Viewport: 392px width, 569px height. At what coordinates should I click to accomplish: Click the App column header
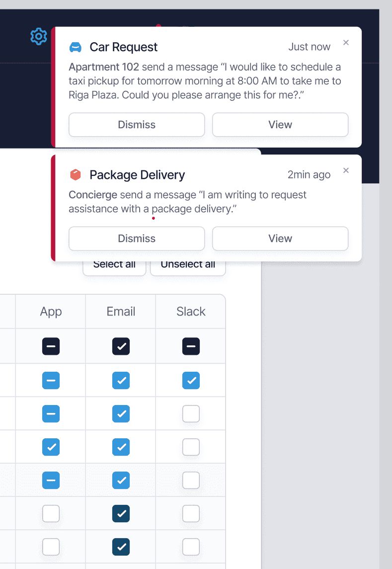point(50,311)
